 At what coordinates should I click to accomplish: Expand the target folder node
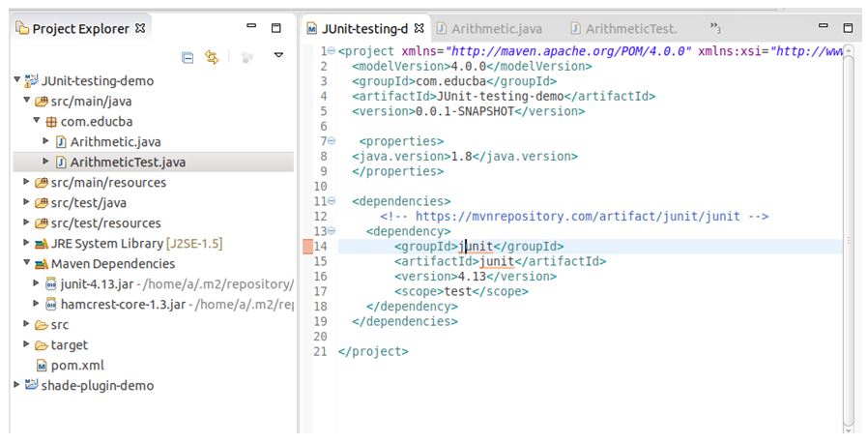pos(26,344)
